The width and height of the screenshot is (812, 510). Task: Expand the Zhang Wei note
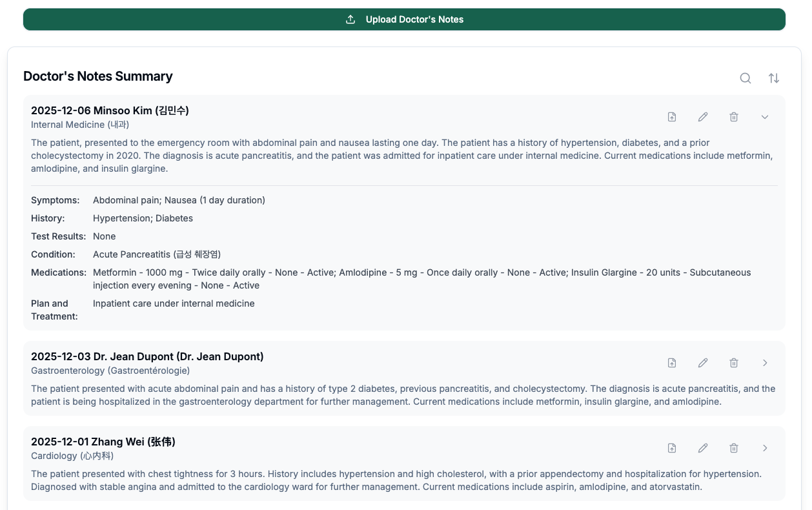point(765,448)
